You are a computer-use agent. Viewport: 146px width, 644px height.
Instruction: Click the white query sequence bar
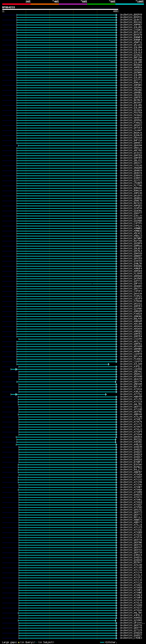[60, 9]
